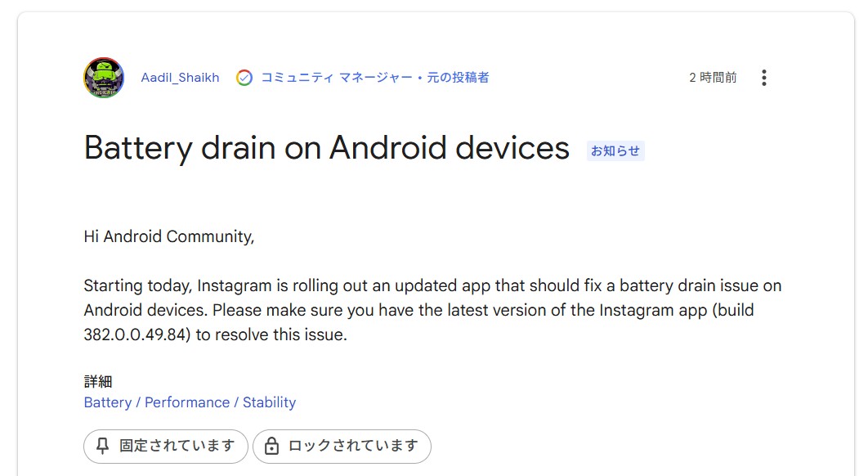Image resolution: width=868 pixels, height=476 pixels.
Task: Click the コミュニティ マネージャー role label
Action: click(337, 78)
